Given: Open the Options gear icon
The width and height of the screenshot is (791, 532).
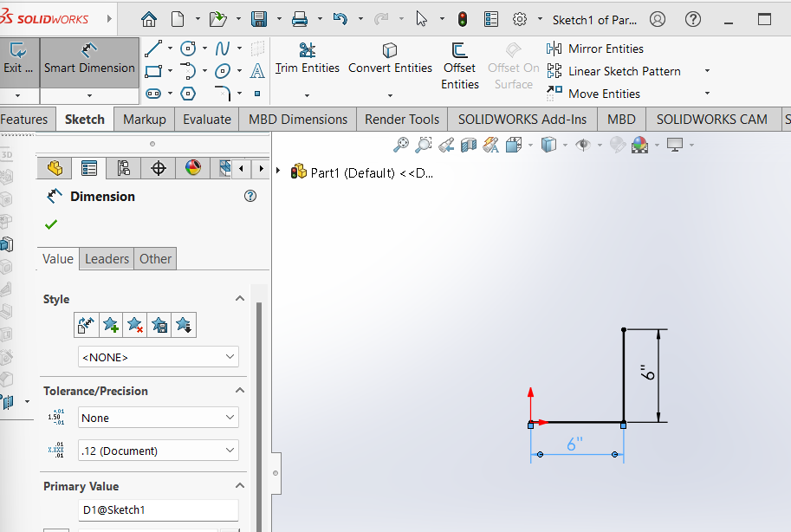Looking at the screenshot, I should 520,19.
